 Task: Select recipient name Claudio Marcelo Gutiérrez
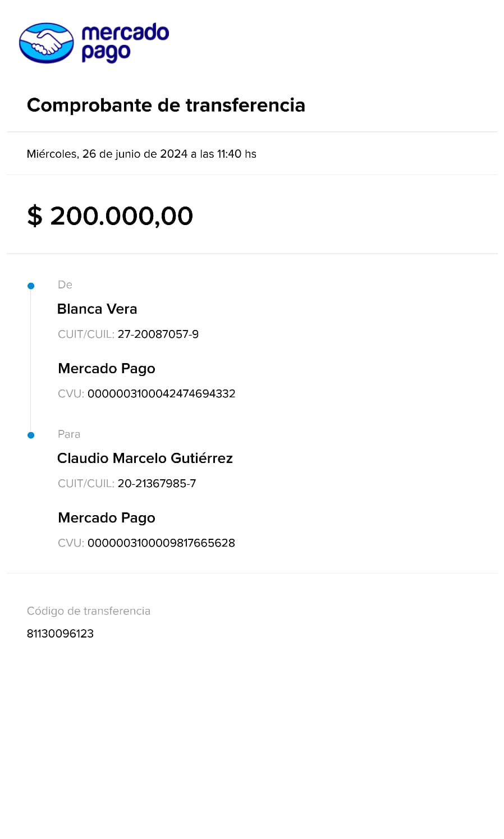[x=145, y=458]
